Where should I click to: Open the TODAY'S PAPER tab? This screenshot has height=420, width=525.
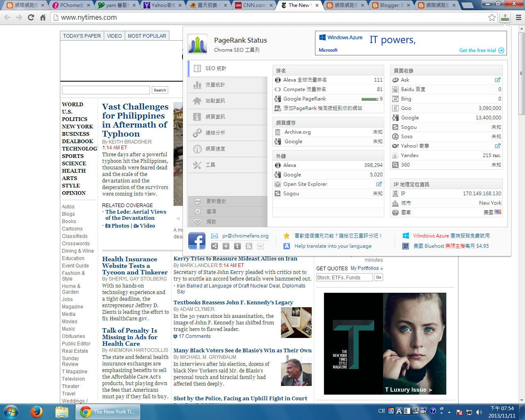point(82,36)
